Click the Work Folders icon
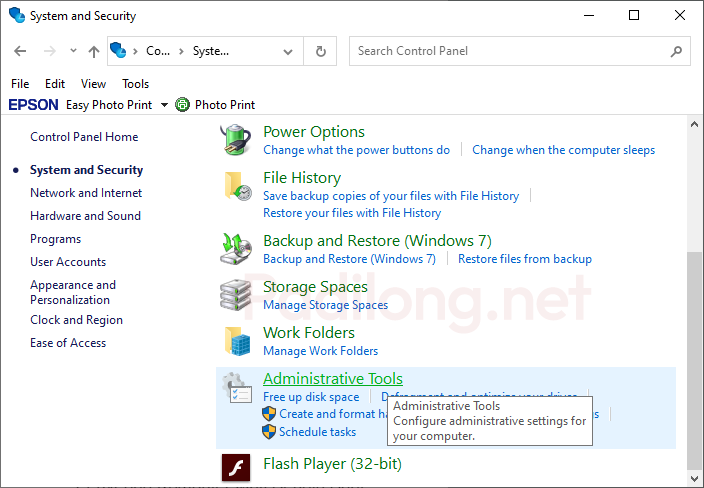 pos(238,341)
